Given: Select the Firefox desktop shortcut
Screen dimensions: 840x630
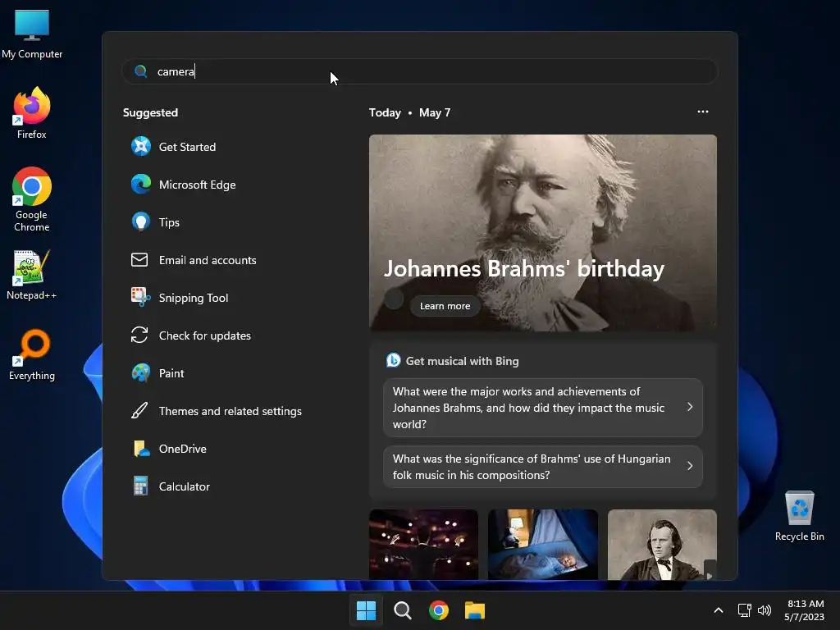Looking at the screenshot, I should [32, 113].
